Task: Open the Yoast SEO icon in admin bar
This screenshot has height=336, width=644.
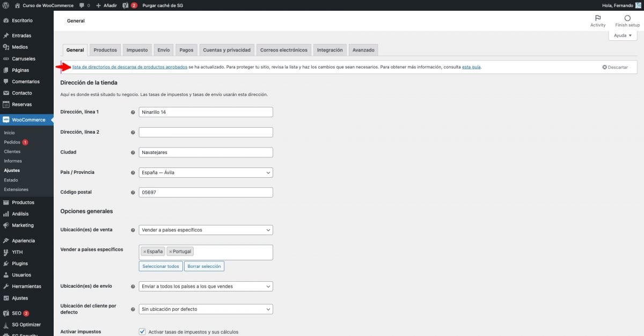Action: [x=125, y=5]
